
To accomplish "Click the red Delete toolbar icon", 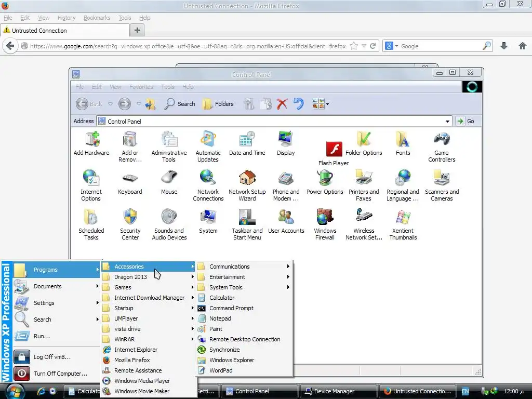I will pos(282,104).
